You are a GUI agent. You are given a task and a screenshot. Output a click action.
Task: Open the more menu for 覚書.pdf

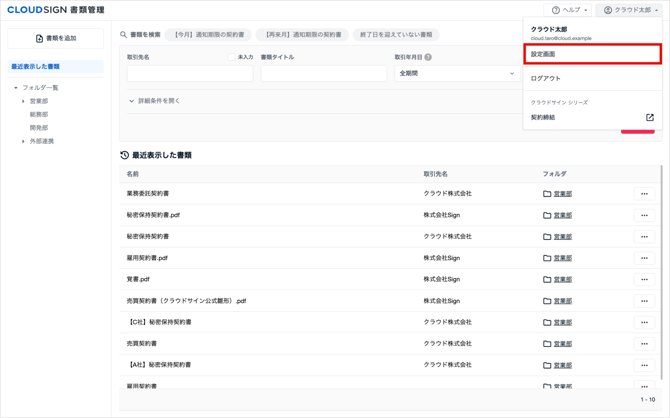(644, 280)
